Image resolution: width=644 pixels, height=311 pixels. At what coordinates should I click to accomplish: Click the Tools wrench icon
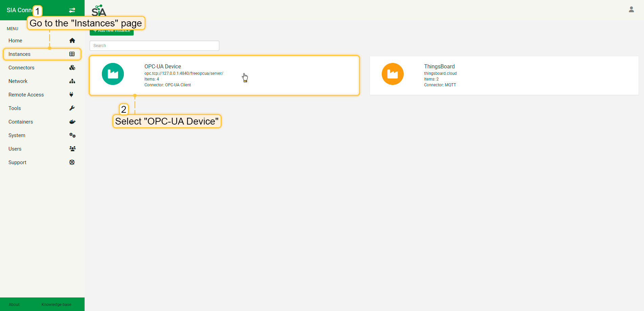(x=72, y=108)
